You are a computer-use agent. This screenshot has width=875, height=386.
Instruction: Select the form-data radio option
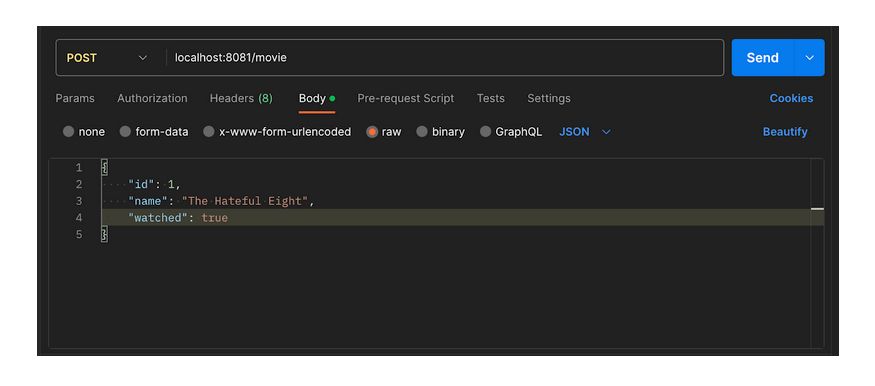[x=154, y=132]
